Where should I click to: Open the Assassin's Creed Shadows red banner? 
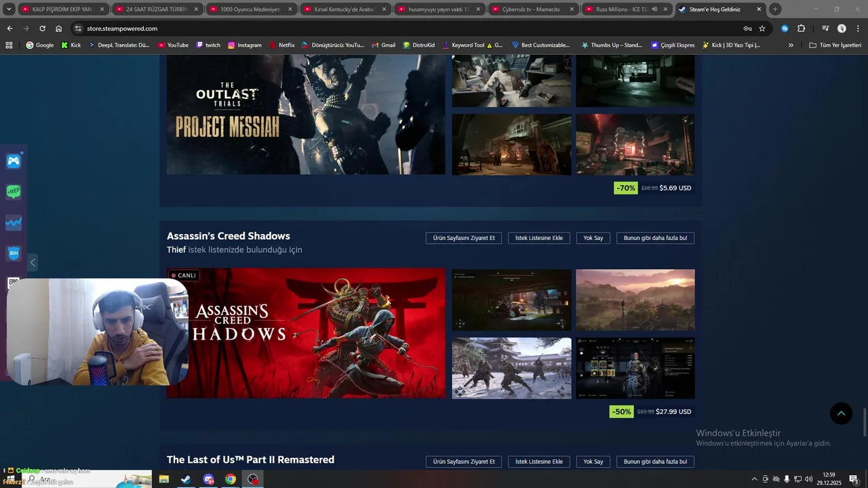(x=306, y=333)
